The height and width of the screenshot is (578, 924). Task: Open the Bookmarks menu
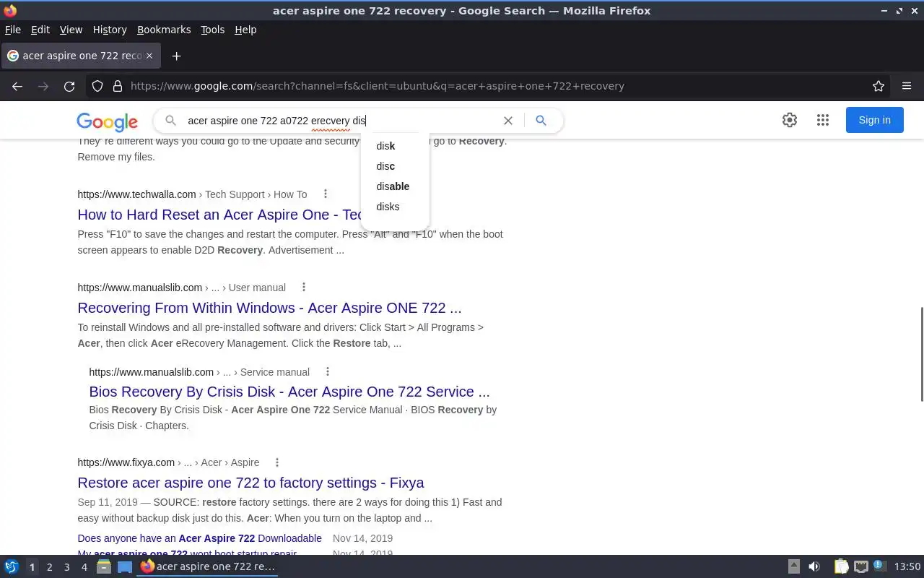click(x=164, y=30)
